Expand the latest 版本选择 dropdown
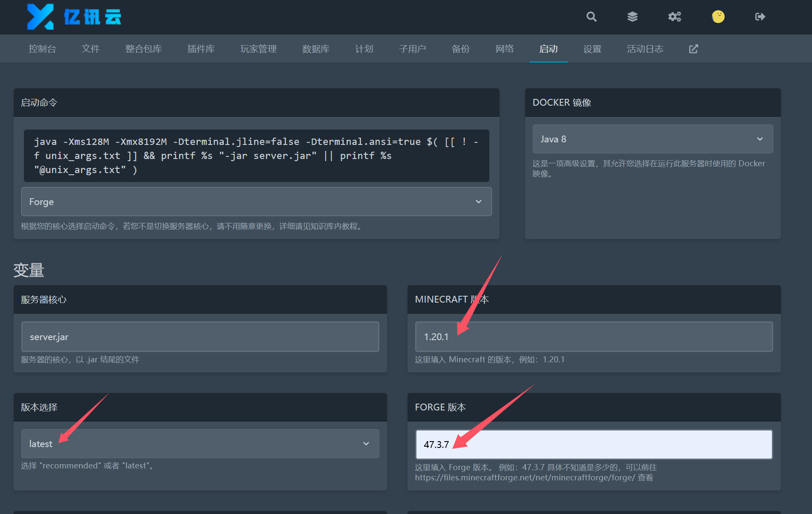This screenshot has height=514, width=812. point(200,444)
